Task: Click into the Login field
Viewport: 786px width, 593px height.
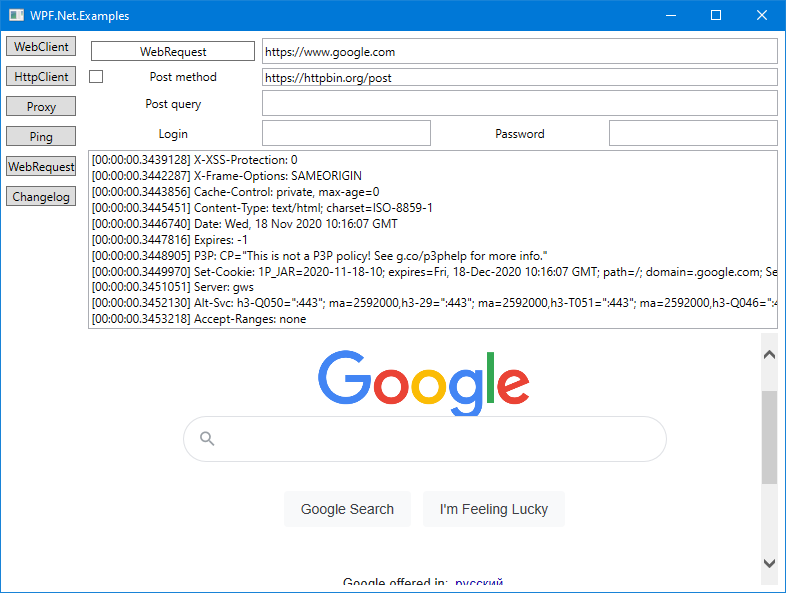Action: [x=346, y=133]
